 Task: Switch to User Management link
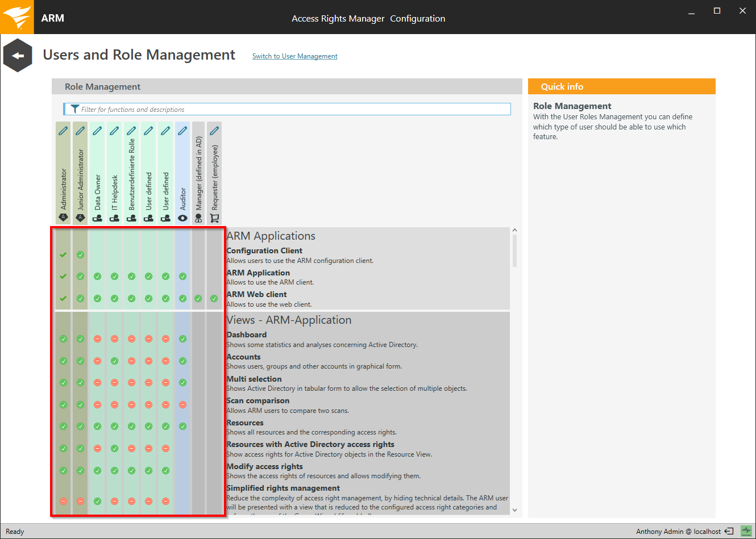[294, 56]
